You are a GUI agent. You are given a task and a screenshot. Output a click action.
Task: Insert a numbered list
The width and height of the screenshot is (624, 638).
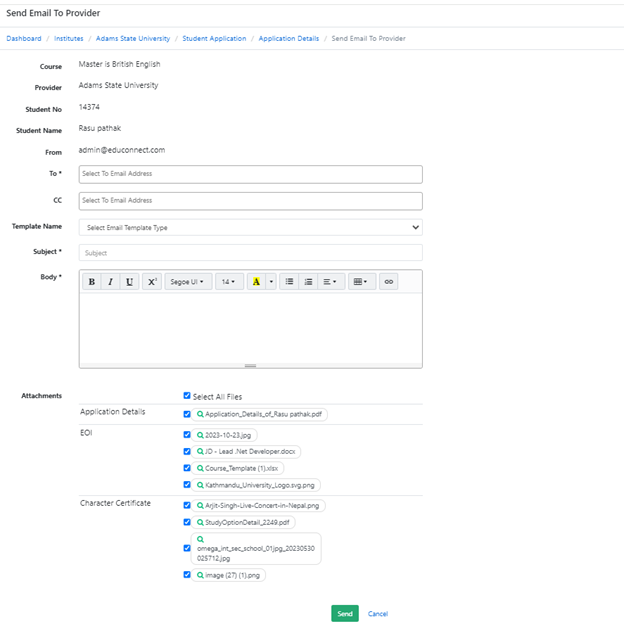308,282
